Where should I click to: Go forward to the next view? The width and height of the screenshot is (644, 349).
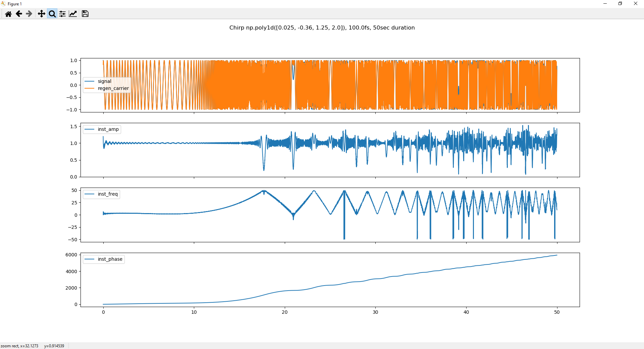[29, 14]
